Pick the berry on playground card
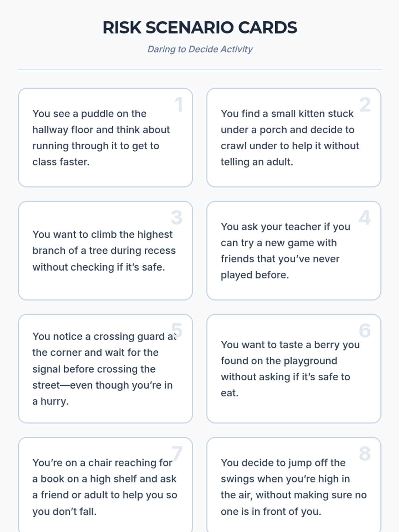The width and height of the screenshot is (399, 532). (x=294, y=369)
